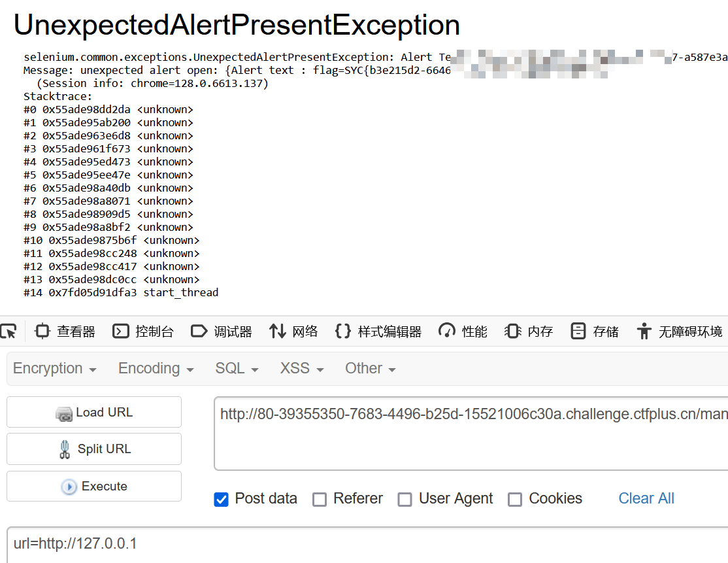Screen dimensions: 728x563
Task: Tick the Cookies checkbox
Action: tap(515, 500)
